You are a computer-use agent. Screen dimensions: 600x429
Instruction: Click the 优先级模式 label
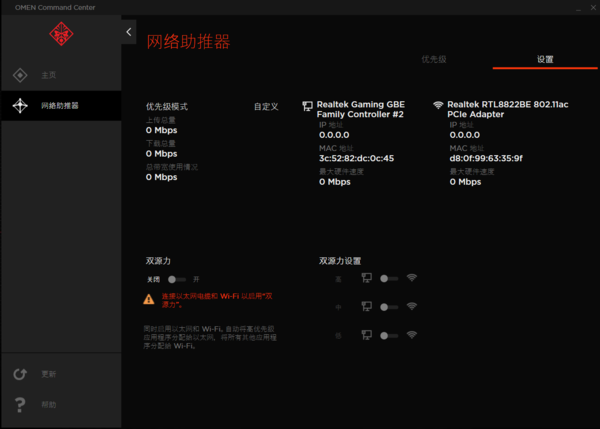167,107
